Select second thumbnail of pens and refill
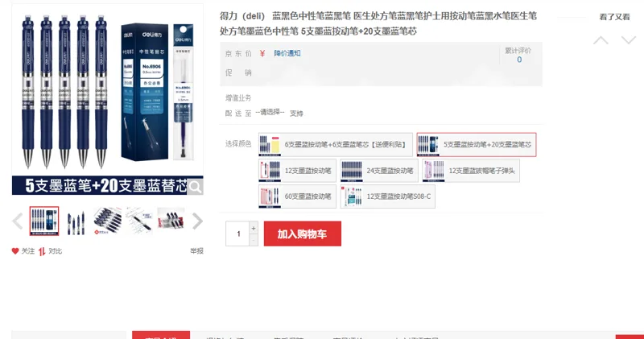The image size is (644, 339). (76, 221)
